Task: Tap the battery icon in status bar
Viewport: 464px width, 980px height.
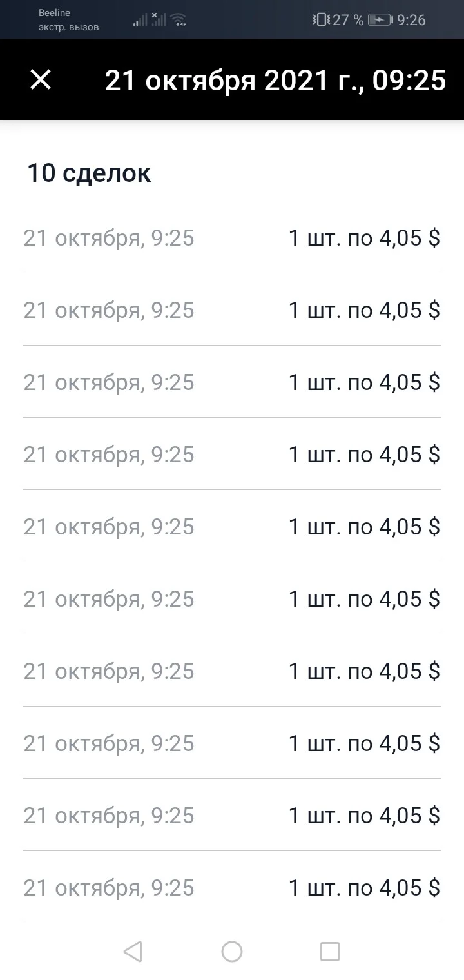Action: [380, 20]
